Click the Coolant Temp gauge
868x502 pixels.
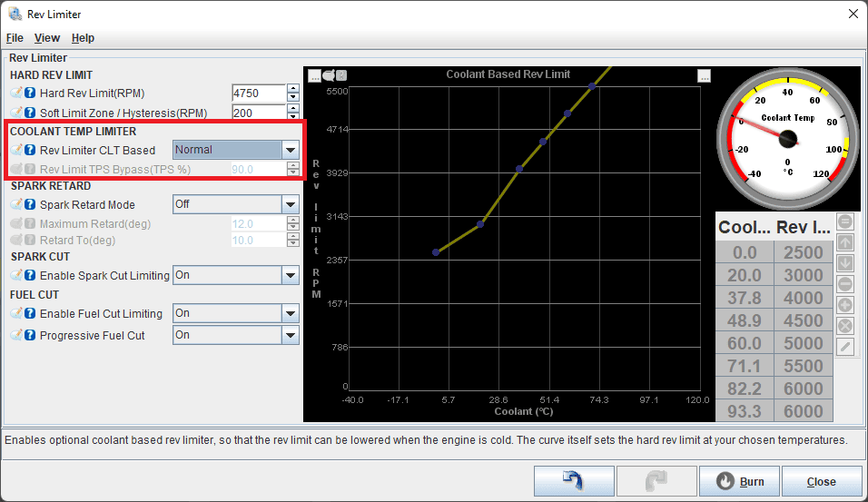coord(788,138)
